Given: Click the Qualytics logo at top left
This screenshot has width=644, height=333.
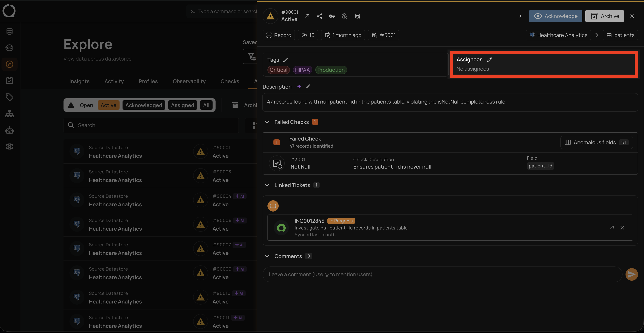Looking at the screenshot, I should click(x=9, y=11).
